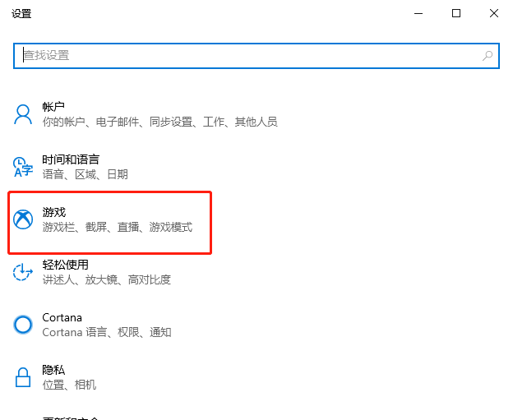Click the 隐私 padlock icon

click(x=23, y=377)
